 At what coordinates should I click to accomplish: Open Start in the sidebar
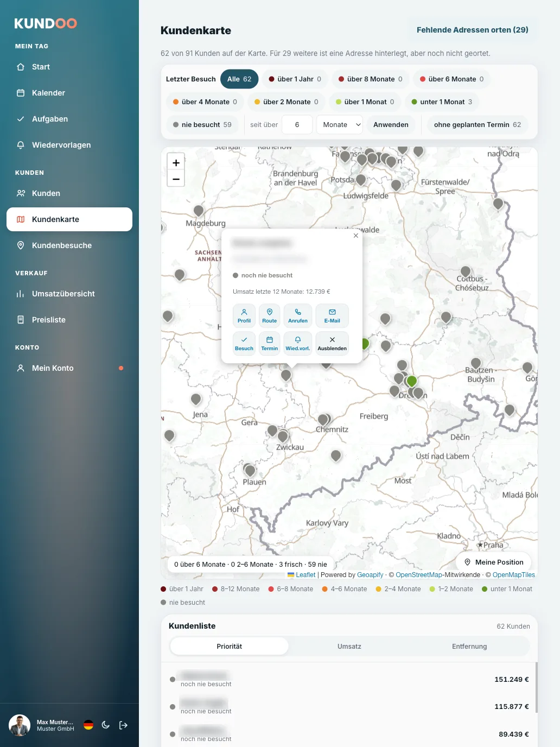click(69, 67)
